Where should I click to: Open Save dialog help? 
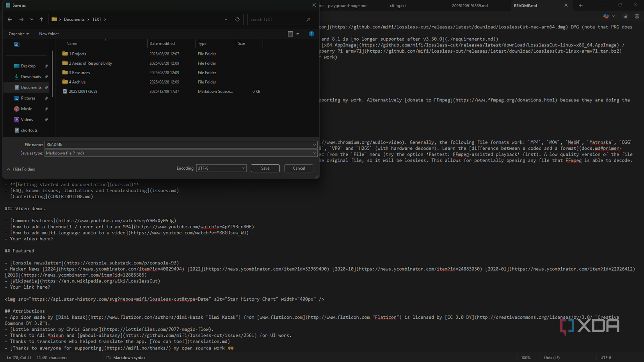pyautogui.click(x=311, y=34)
